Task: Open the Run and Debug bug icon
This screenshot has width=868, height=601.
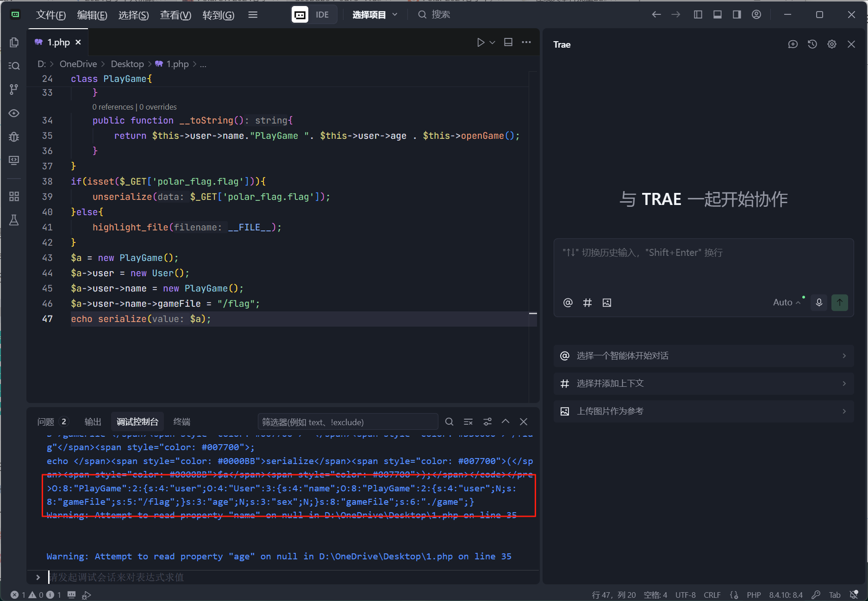Action: tap(14, 137)
